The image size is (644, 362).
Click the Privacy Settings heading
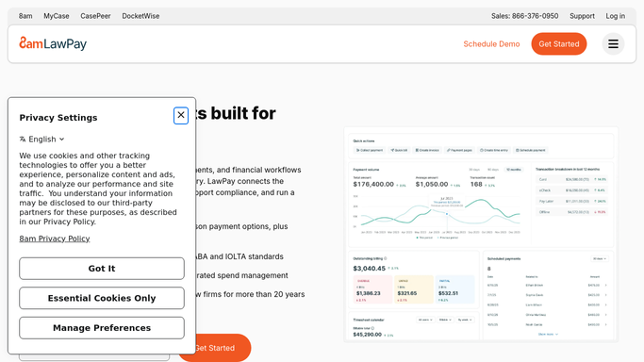(58, 118)
